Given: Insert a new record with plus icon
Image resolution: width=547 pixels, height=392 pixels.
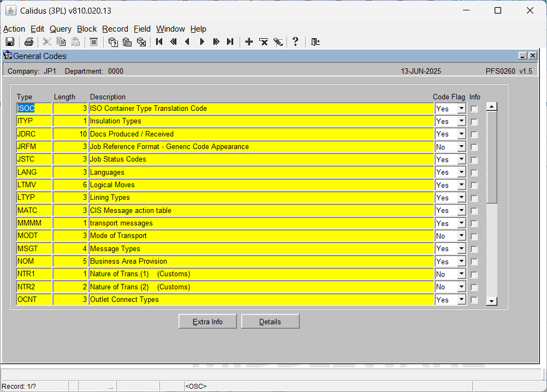Looking at the screenshot, I should 249,42.
